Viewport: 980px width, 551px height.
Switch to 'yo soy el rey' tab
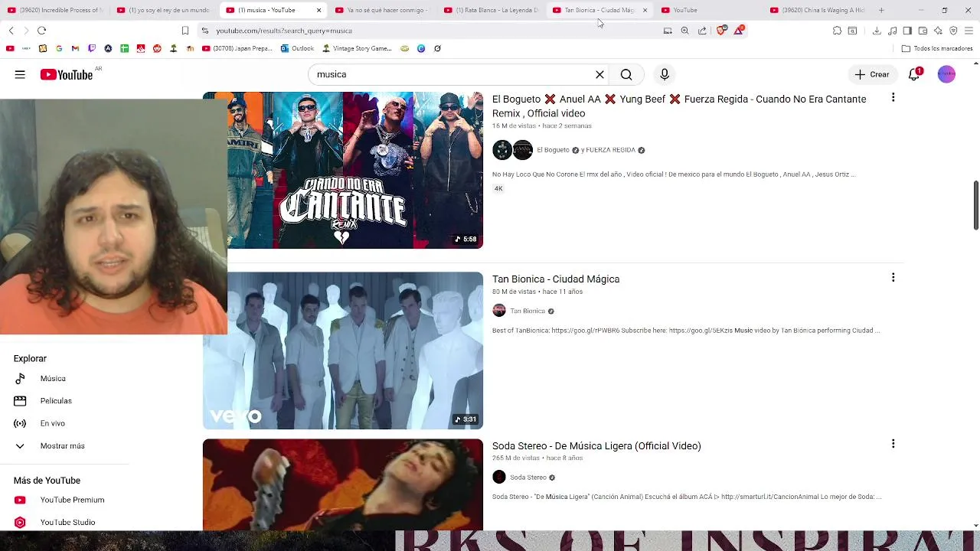click(163, 10)
